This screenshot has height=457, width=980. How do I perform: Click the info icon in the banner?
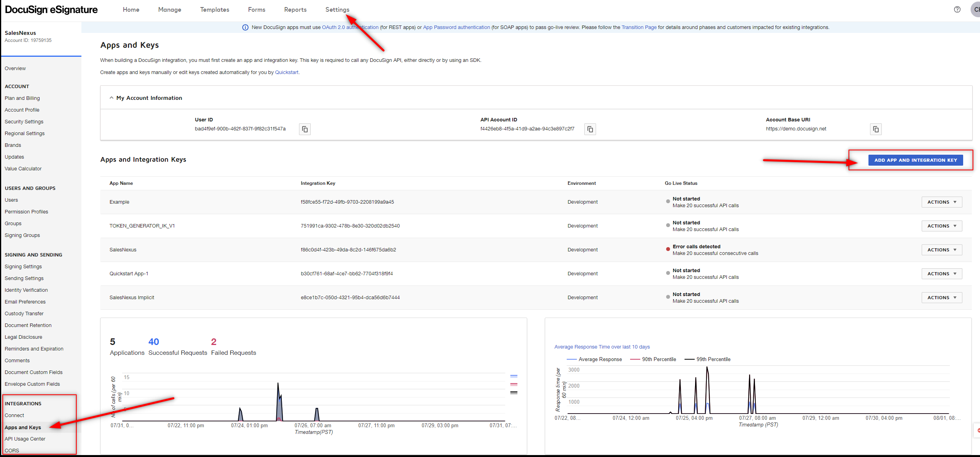point(245,27)
